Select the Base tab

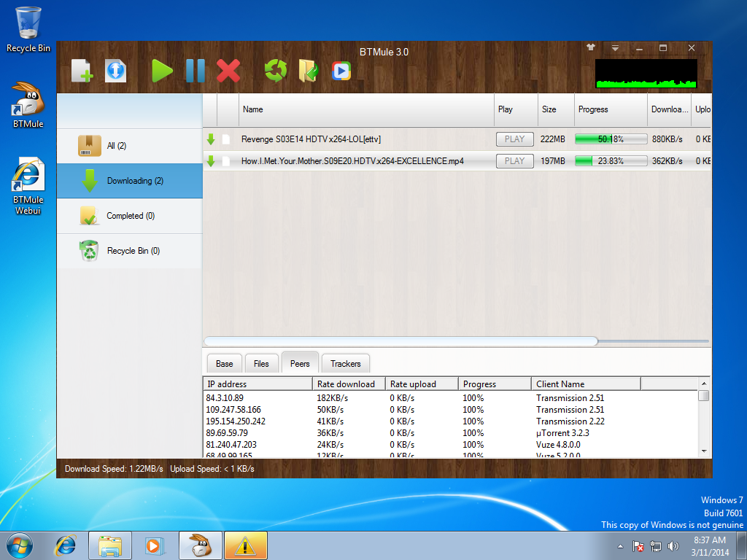point(224,362)
